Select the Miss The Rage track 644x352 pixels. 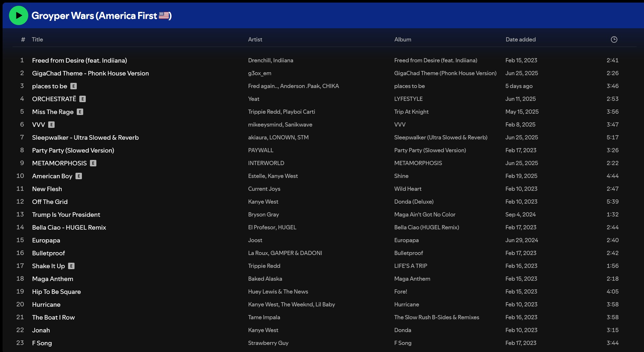(53, 112)
